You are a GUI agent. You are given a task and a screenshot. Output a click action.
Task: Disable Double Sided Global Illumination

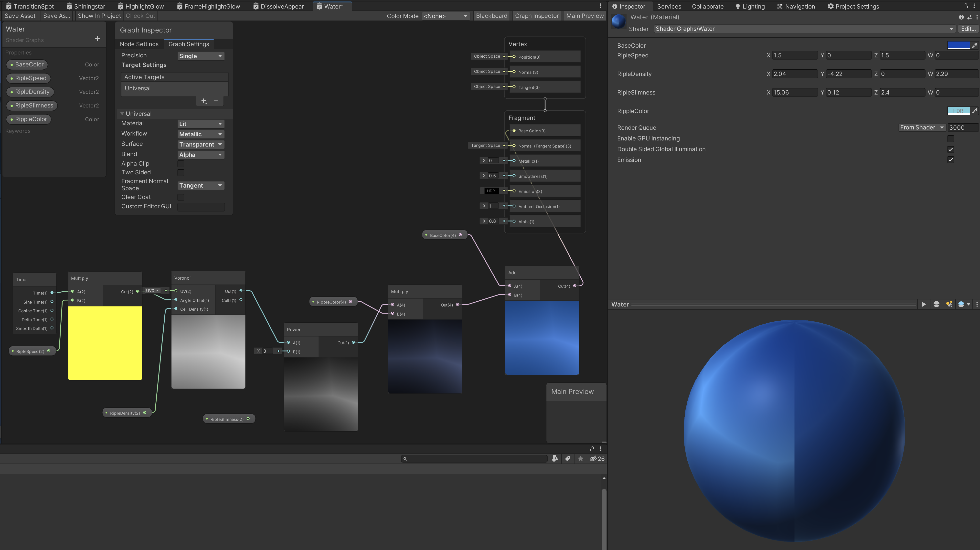pyautogui.click(x=950, y=149)
